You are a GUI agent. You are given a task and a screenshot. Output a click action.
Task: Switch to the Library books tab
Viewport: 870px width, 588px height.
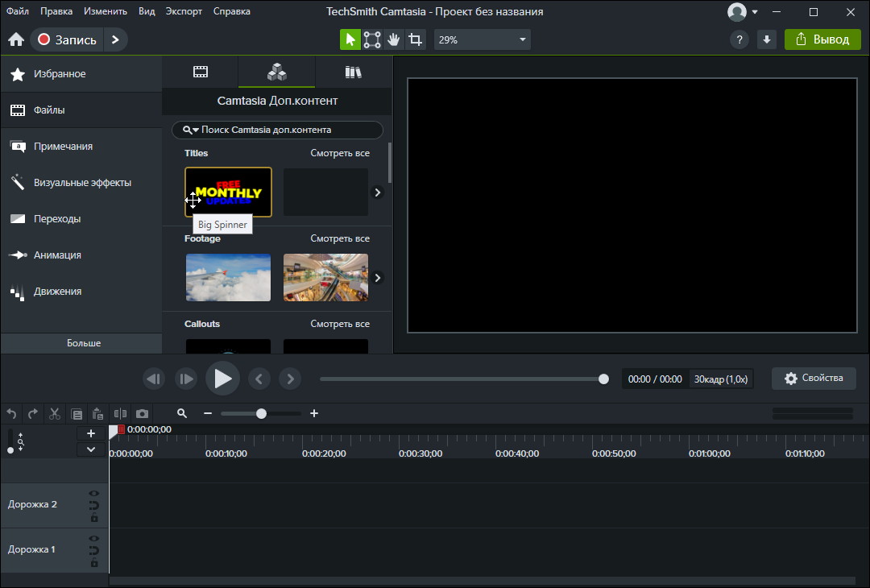pyautogui.click(x=353, y=72)
